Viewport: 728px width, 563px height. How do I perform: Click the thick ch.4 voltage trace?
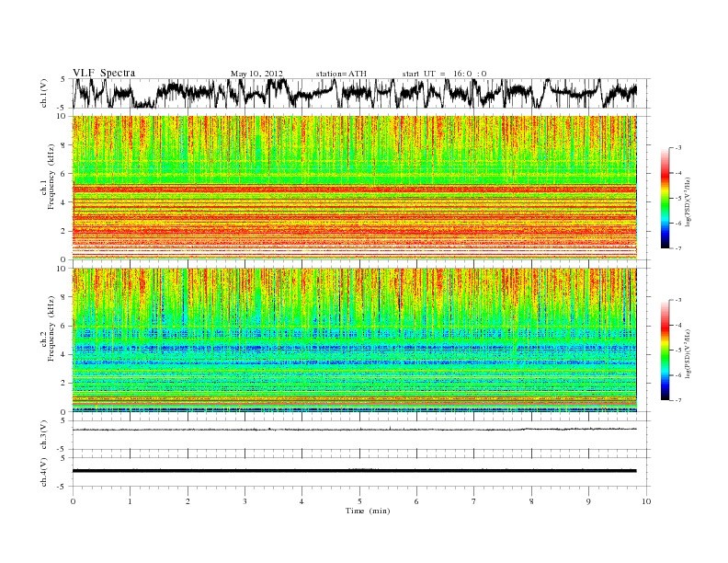pos(355,471)
